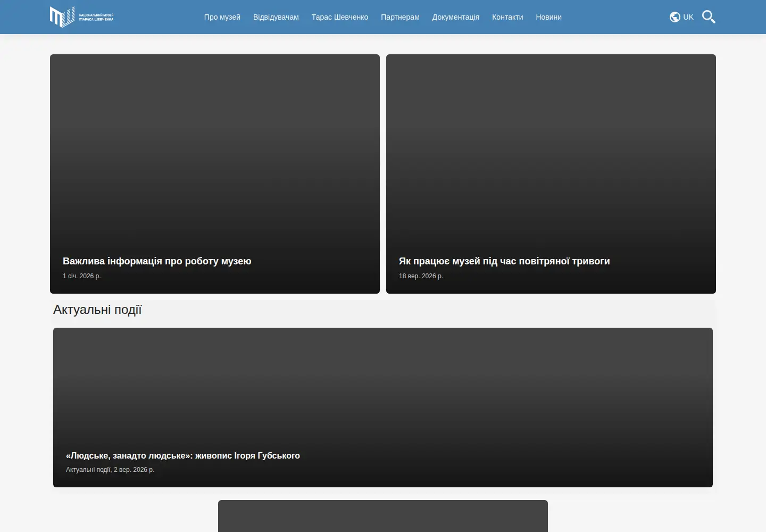This screenshot has width=766, height=532.
Task: Click the date "18 вер. 2026 р."
Action: (x=421, y=276)
